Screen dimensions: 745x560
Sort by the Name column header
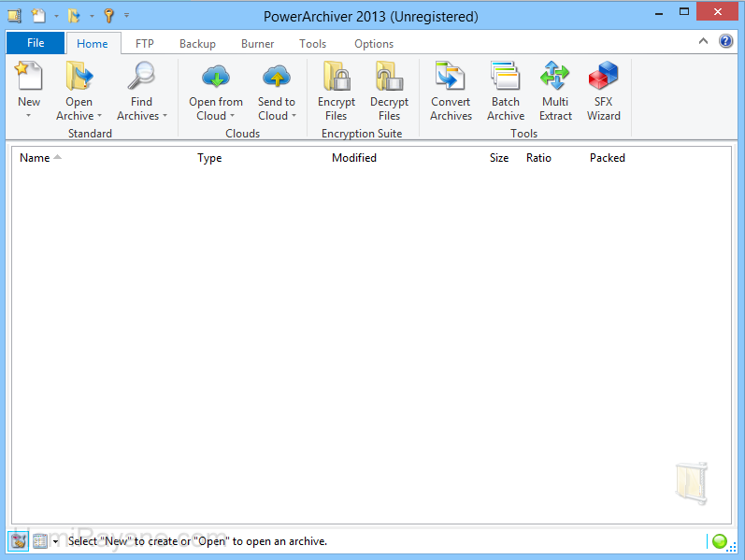click(35, 158)
